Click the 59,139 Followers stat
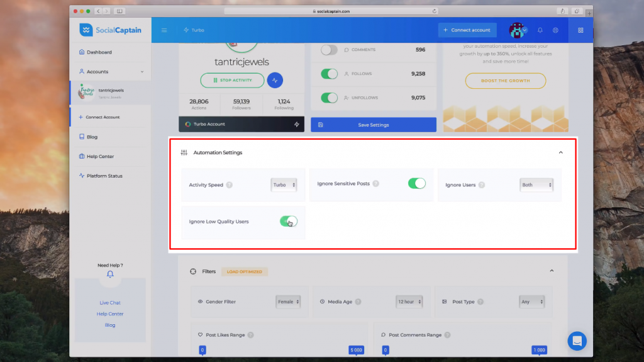Screen dimensions: 644x362 coord(241,104)
